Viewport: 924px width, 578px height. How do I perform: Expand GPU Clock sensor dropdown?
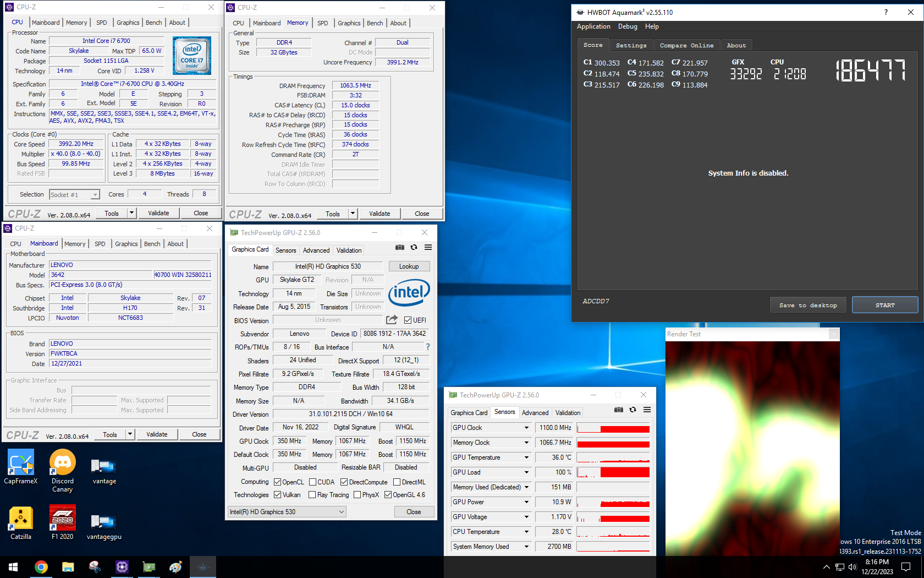[526, 428]
